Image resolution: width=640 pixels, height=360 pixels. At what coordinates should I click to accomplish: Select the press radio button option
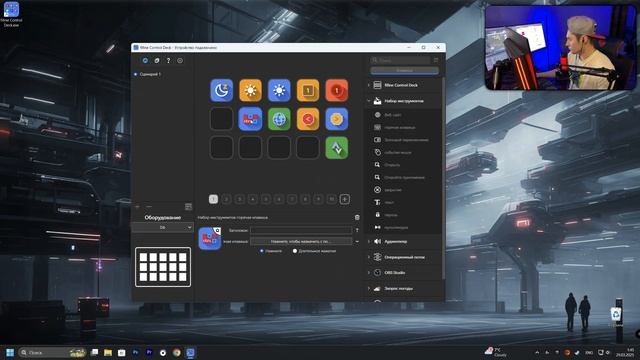[x=262, y=251]
